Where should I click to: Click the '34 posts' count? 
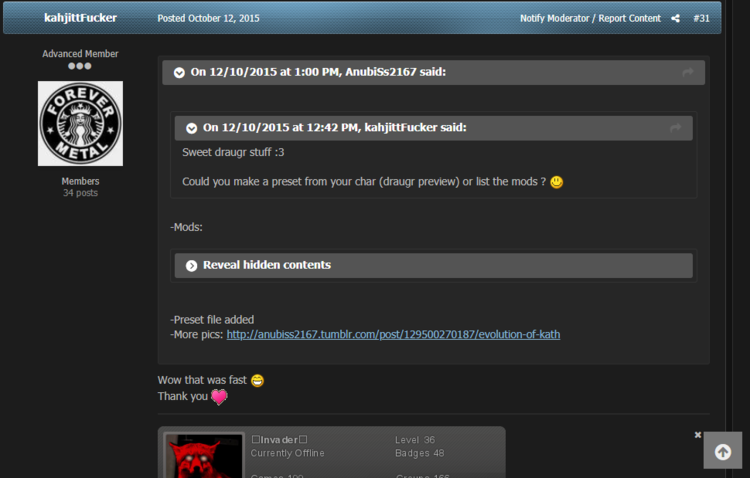tap(80, 193)
